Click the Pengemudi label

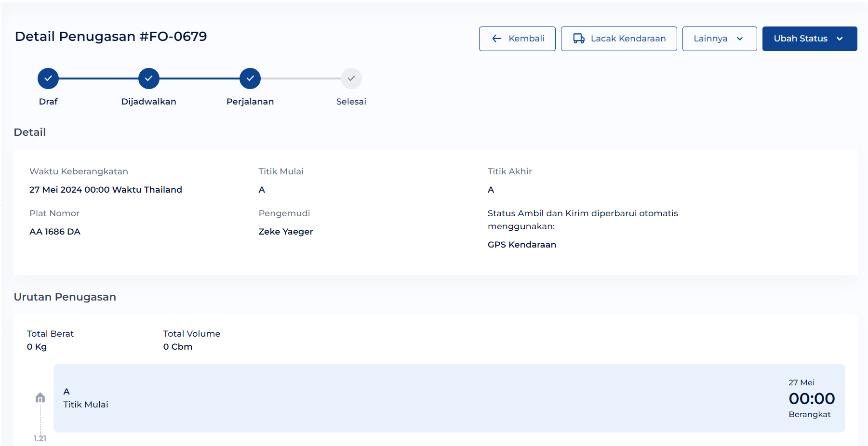(284, 213)
